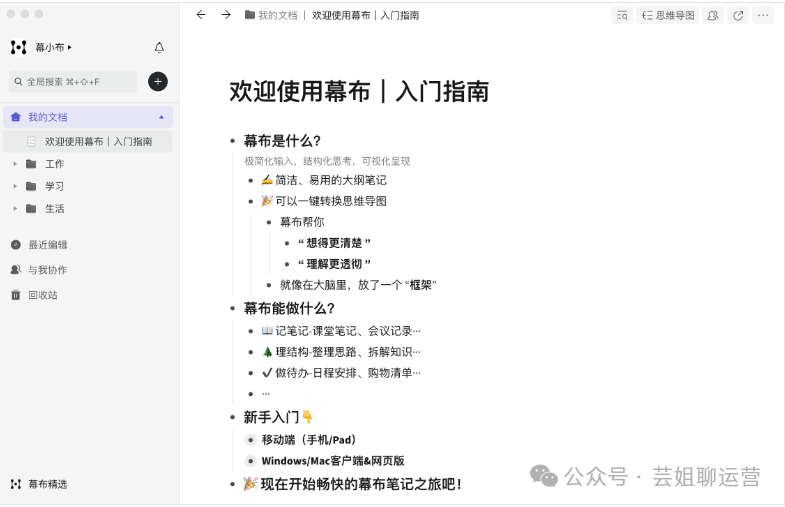Screen dimensions: 785x507
Task: Click the text 可以一键转换思维导图
Action: tap(331, 201)
